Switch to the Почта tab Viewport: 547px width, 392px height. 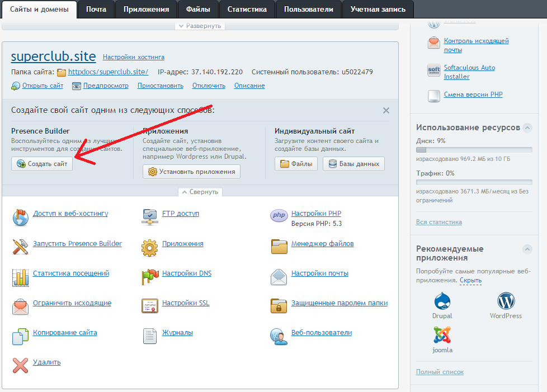[96, 9]
